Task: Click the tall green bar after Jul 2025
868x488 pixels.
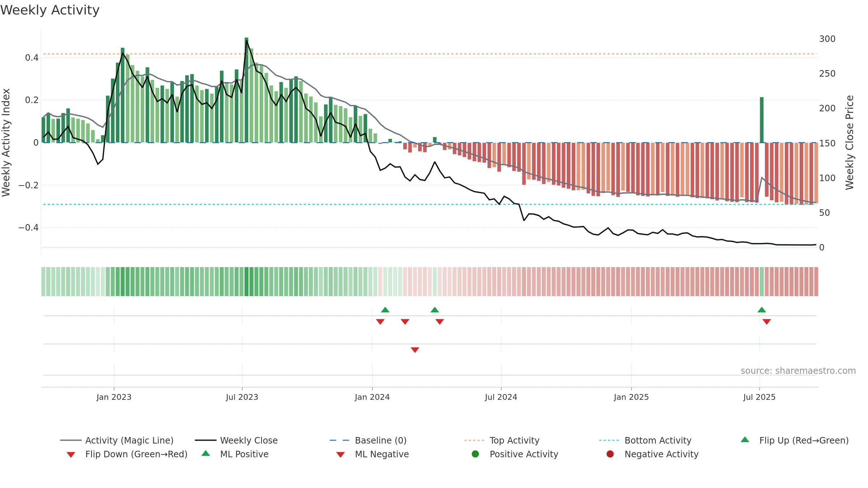Action: pyautogui.click(x=762, y=120)
